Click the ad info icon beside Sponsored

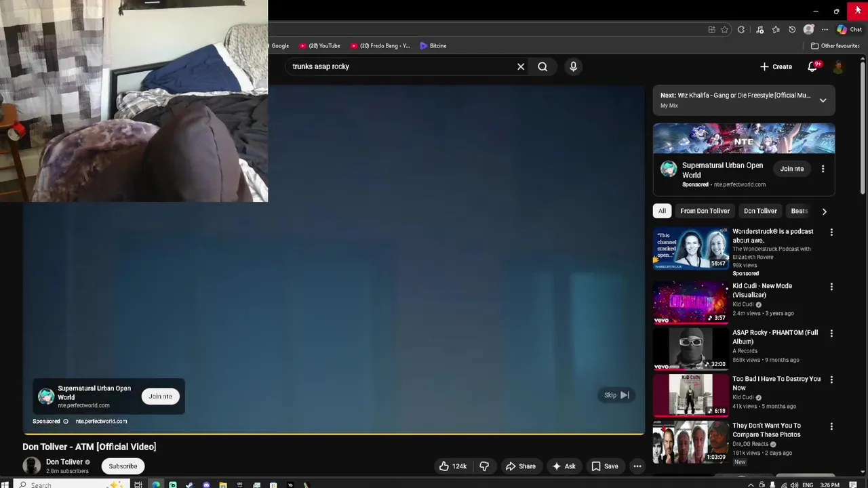[x=66, y=421]
